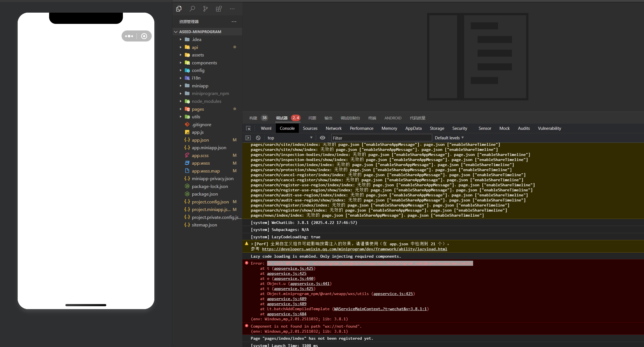The width and height of the screenshot is (644, 347).
Task: Open the source control branch icon
Action: tap(205, 9)
